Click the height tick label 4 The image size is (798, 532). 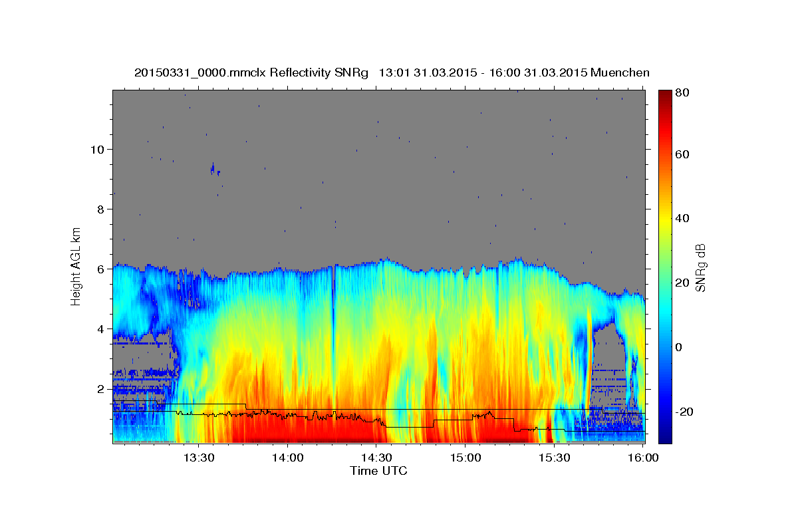tap(100, 329)
